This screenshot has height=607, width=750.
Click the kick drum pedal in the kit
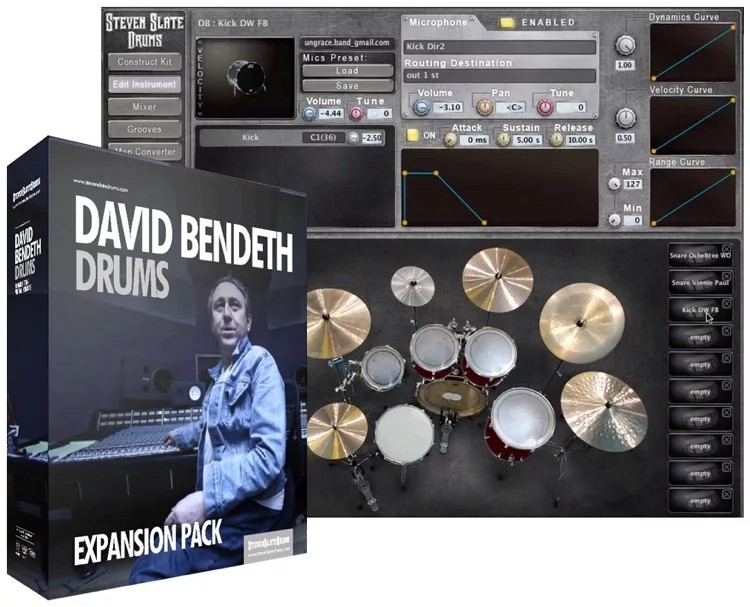point(446,433)
